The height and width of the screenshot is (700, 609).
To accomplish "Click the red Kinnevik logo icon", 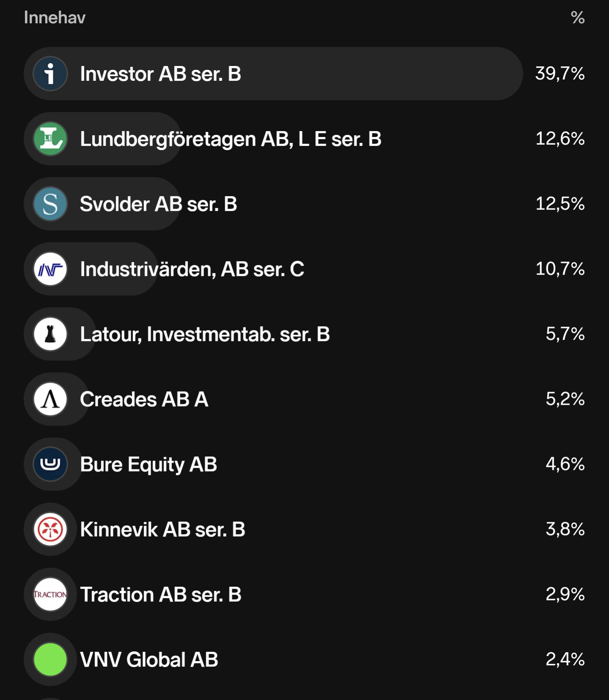I will coord(50,530).
